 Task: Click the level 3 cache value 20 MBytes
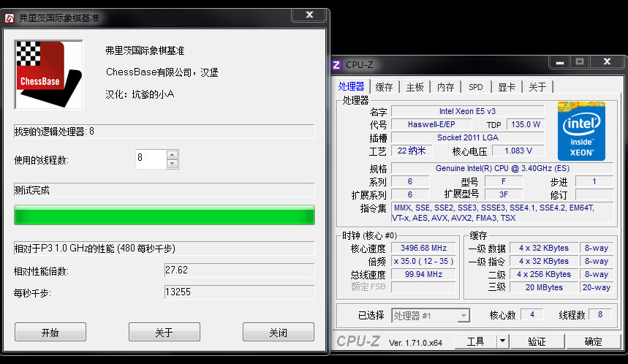(x=544, y=287)
